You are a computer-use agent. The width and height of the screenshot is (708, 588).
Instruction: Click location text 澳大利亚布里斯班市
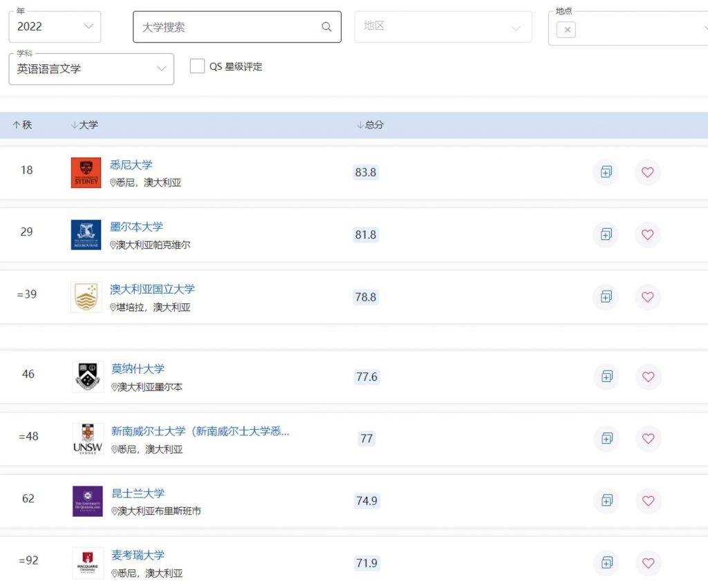[x=159, y=511]
